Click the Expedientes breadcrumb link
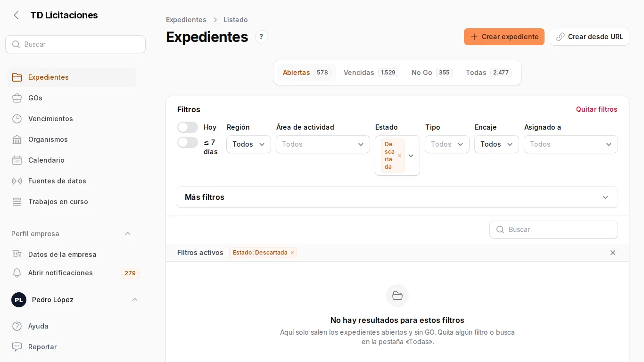644x362 pixels. tap(186, 20)
